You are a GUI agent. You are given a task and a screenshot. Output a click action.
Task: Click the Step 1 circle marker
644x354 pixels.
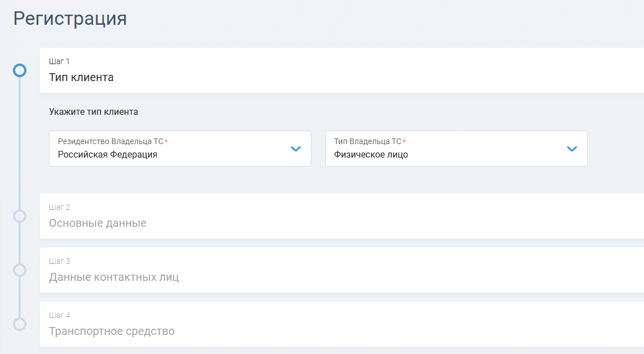click(20, 70)
